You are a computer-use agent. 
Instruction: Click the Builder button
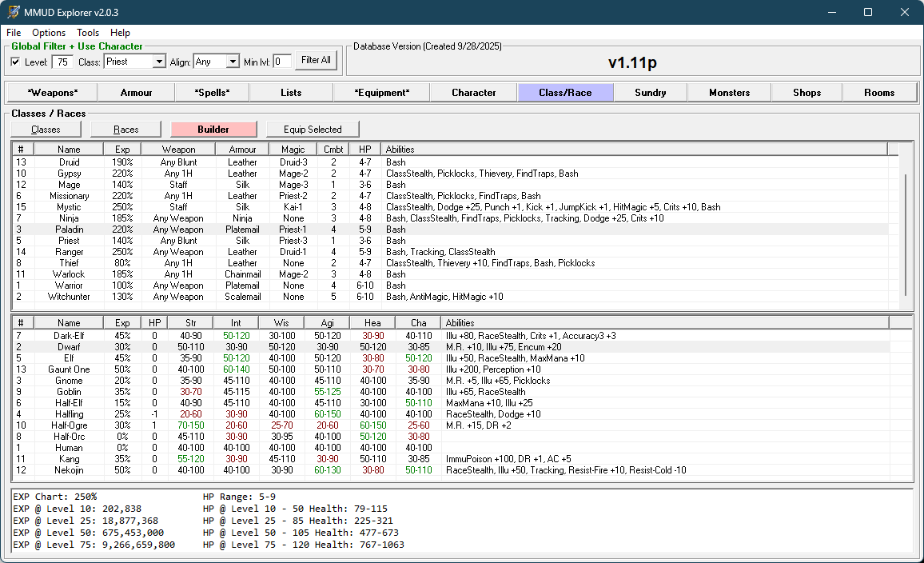(213, 130)
